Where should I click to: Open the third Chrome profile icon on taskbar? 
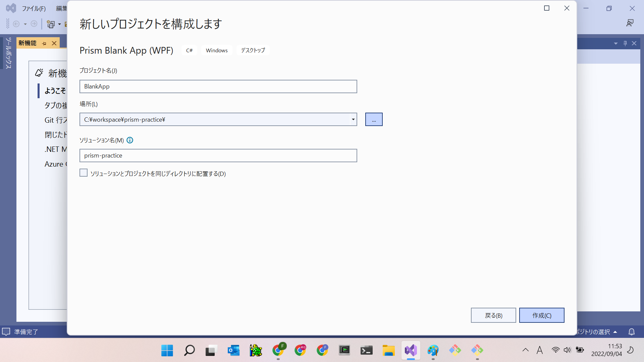pos(323,350)
